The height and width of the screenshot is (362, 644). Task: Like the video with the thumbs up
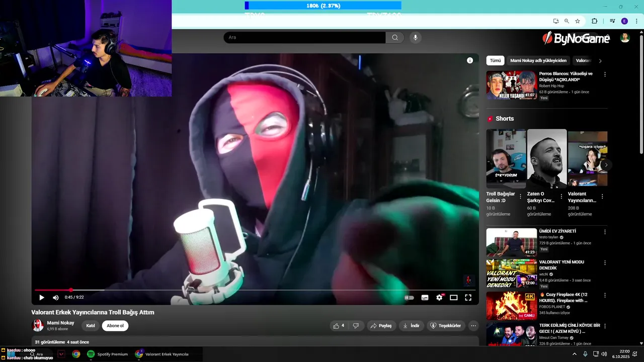[x=339, y=326]
